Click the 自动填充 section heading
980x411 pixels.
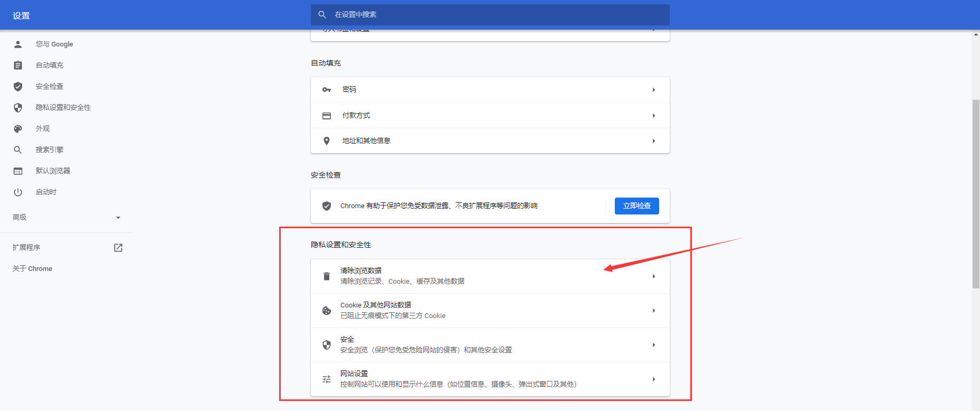(326, 63)
